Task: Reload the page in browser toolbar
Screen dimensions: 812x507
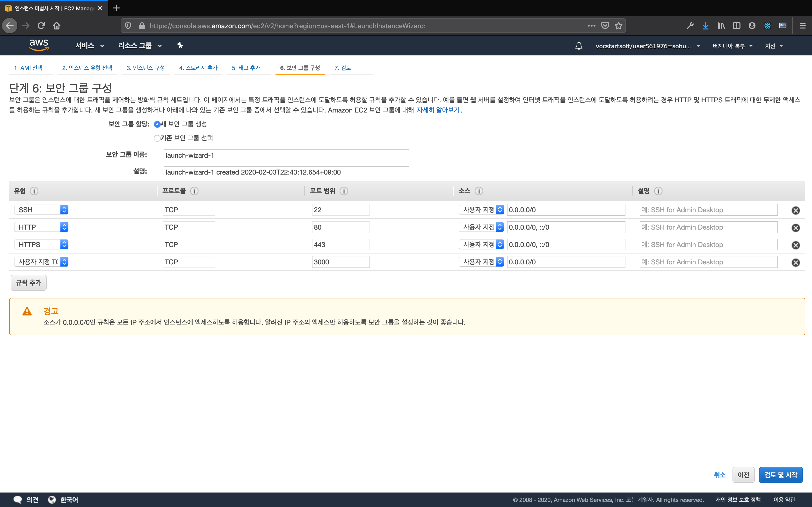Action: point(41,26)
